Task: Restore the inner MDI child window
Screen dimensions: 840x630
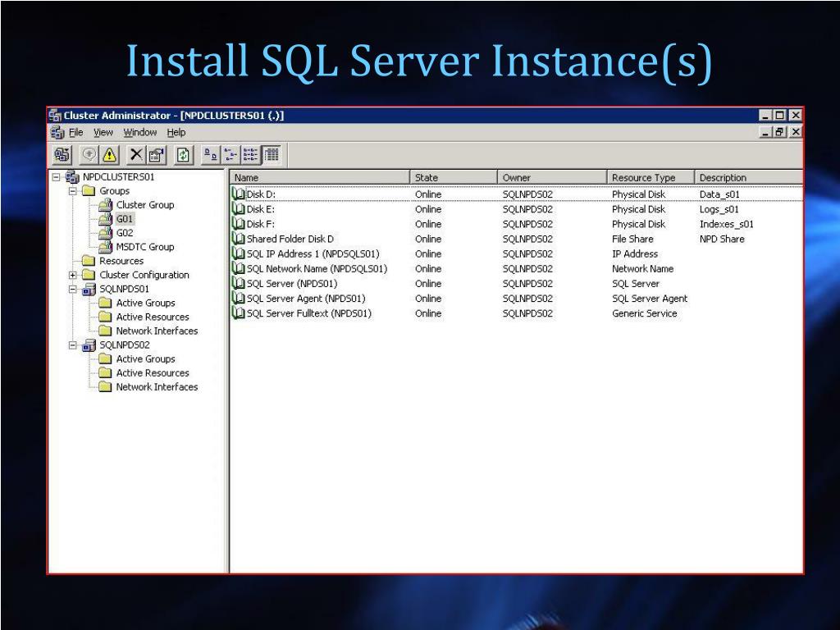Action: coord(781,132)
